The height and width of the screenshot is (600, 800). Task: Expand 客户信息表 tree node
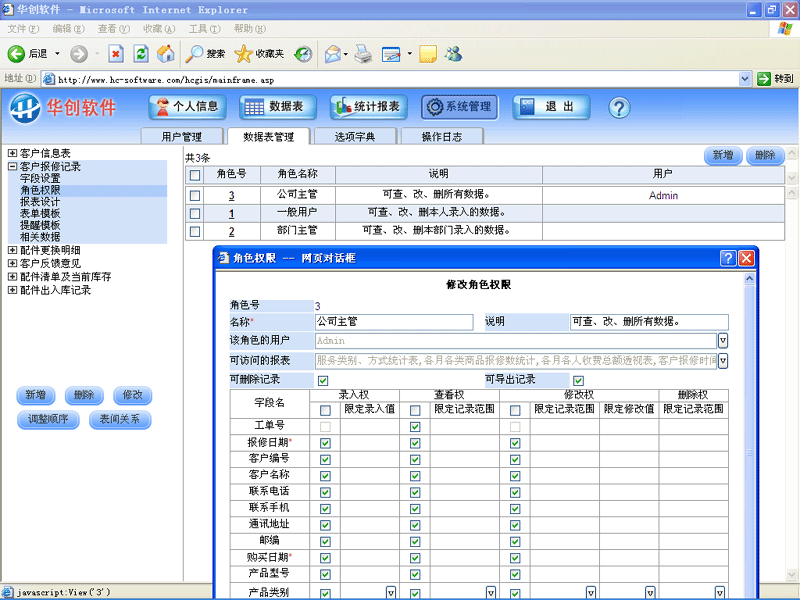tap(12, 153)
